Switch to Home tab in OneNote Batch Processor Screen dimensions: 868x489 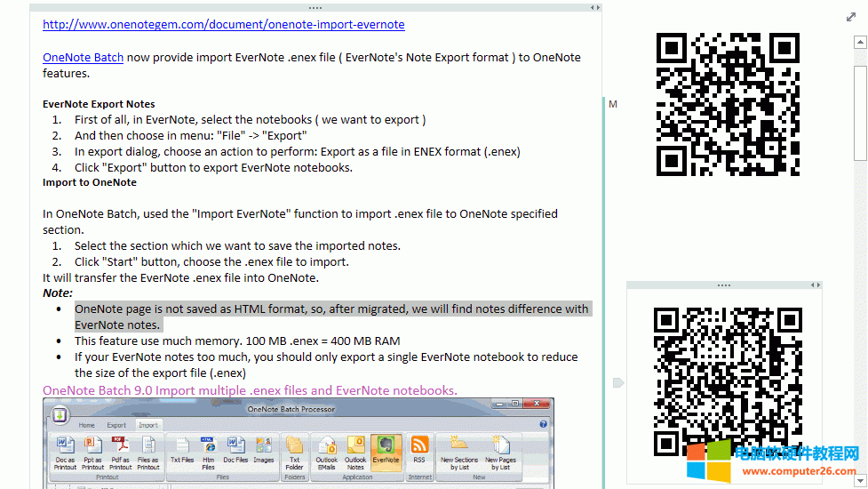pos(86,425)
